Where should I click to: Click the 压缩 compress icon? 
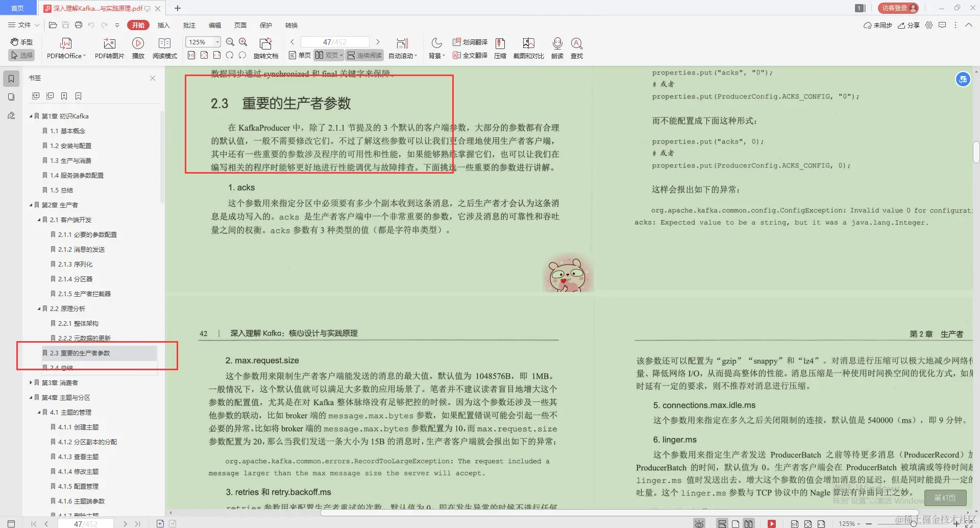tap(500, 47)
